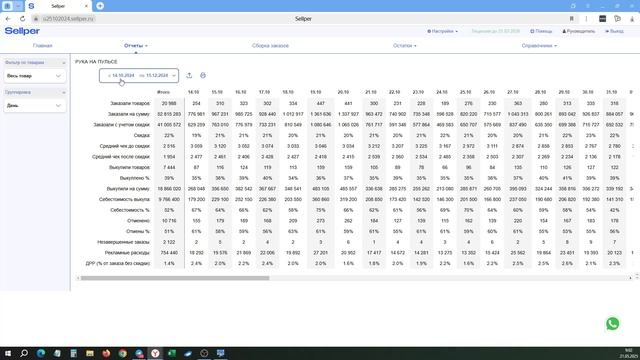
Task: Click the print icon beside date range
Action: point(203,76)
